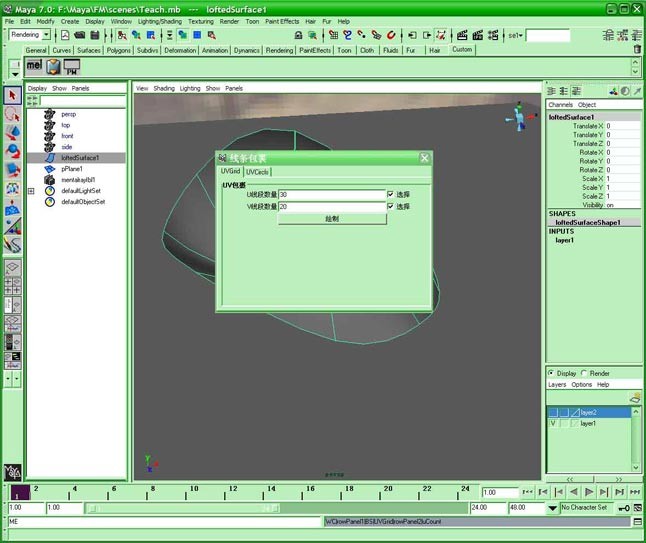Click the draw button in the dialog
The height and width of the screenshot is (543, 646).
[x=332, y=219]
